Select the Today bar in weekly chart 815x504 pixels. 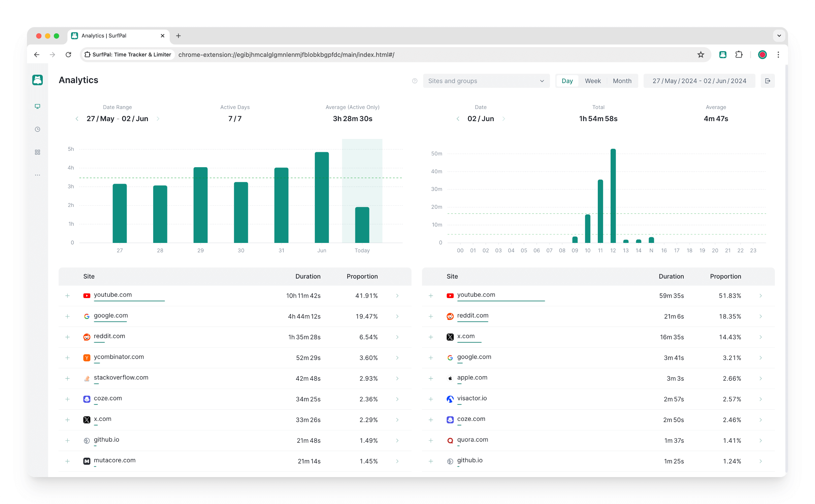pyautogui.click(x=362, y=225)
